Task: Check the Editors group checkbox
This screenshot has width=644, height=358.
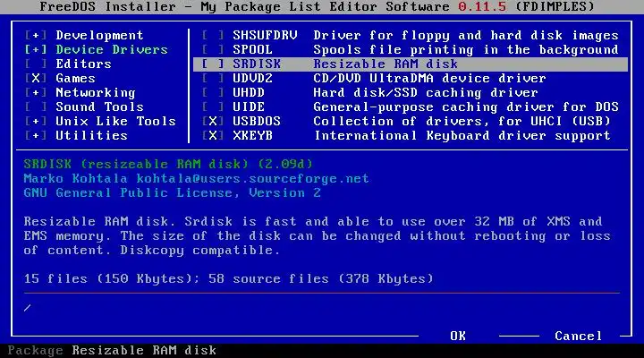Action: tap(36, 64)
